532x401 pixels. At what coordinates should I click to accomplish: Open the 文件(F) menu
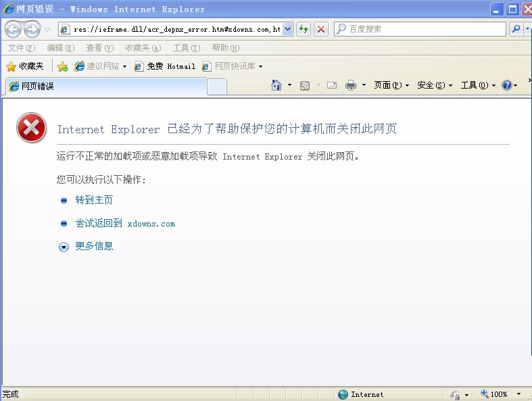pos(22,48)
